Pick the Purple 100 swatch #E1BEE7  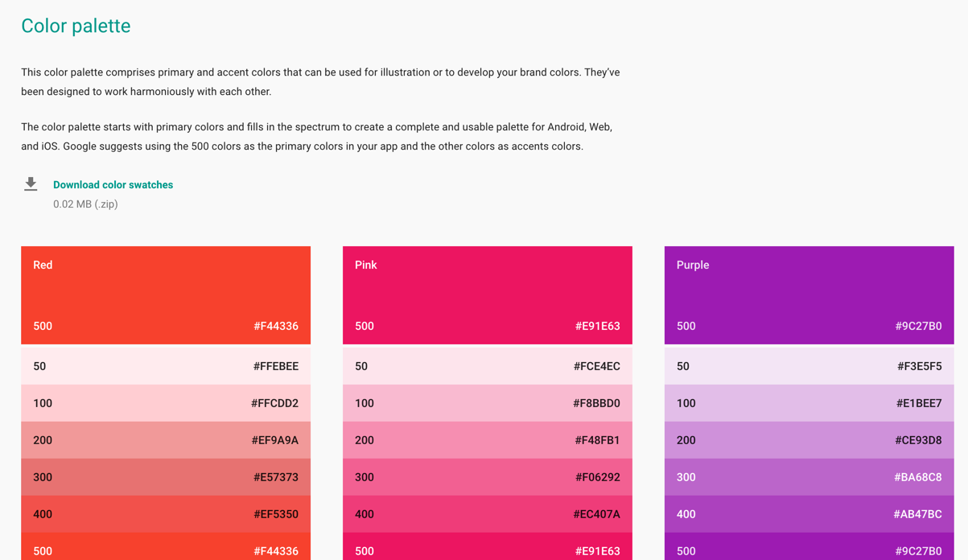(809, 403)
